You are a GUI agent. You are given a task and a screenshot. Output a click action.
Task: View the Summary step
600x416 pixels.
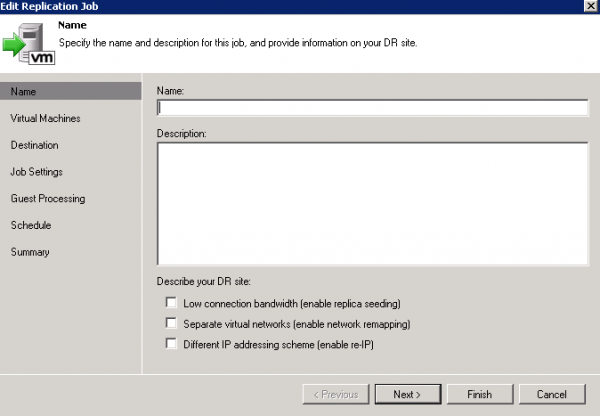pyautogui.click(x=30, y=252)
